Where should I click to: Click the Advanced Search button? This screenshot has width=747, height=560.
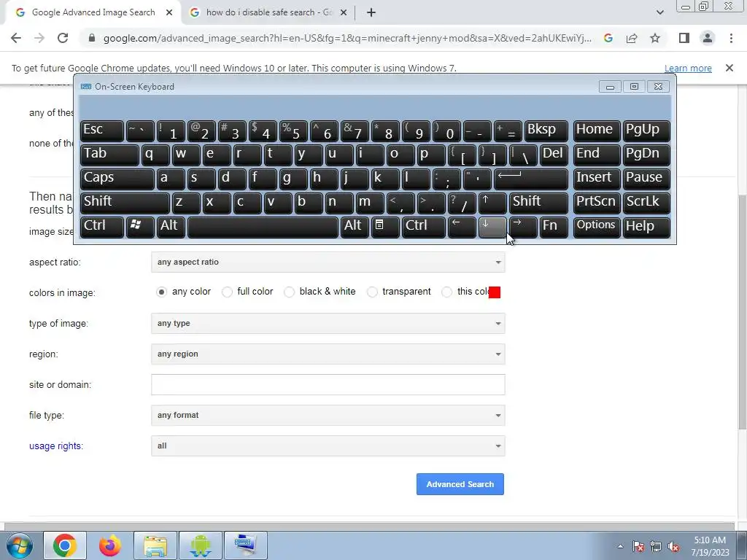coord(460,484)
